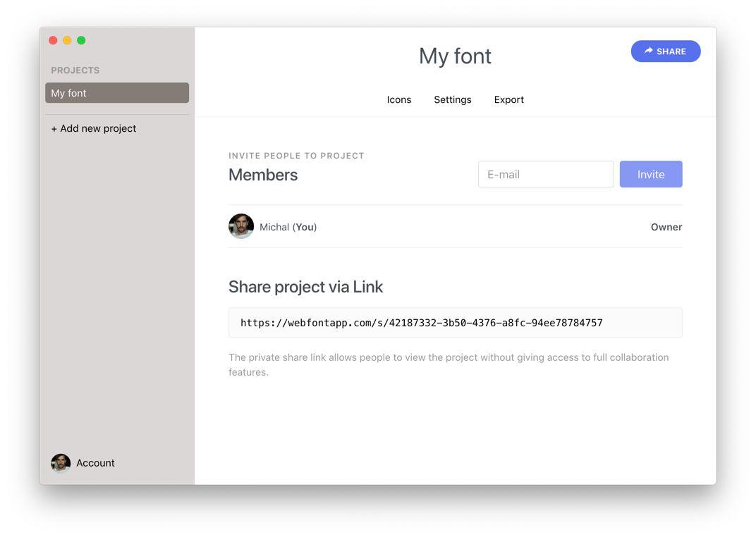Select the private webfontapp share link
Image resolution: width=756 pixels, height=537 pixels.
click(421, 323)
